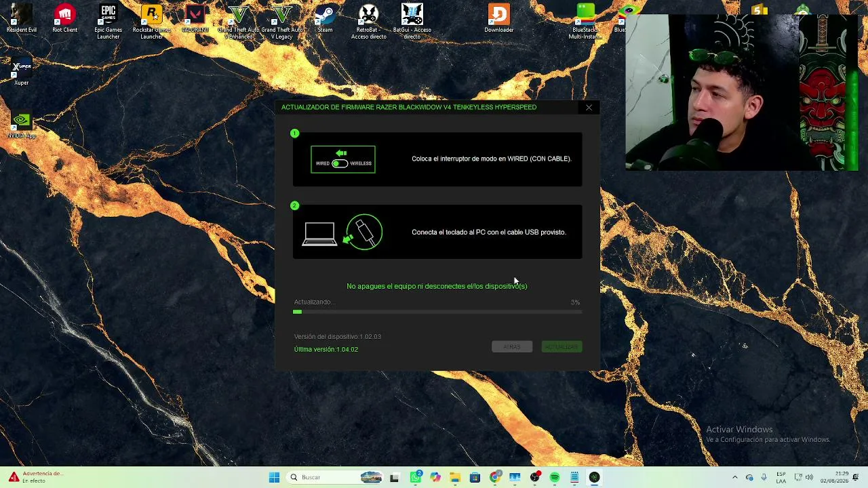
Task: Open the ESP LAA language selector
Action: tap(781, 477)
